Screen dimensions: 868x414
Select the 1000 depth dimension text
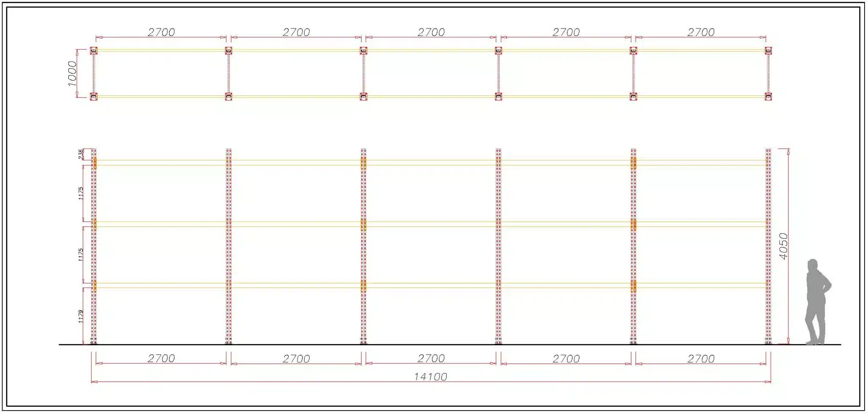[72, 74]
